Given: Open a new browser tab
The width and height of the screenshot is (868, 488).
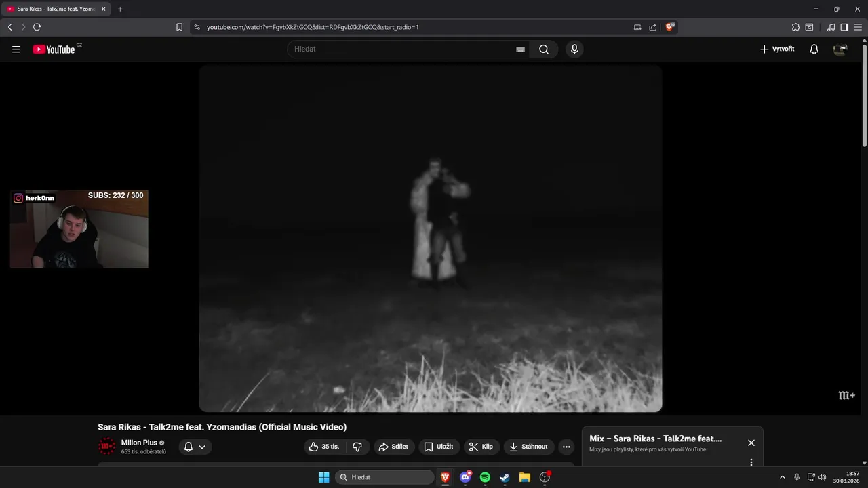Looking at the screenshot, I should [120, 9].
